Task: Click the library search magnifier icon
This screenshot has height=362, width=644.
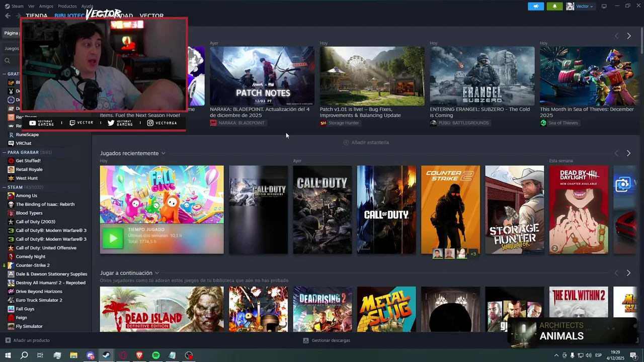Action: click(x=7, y=61)
